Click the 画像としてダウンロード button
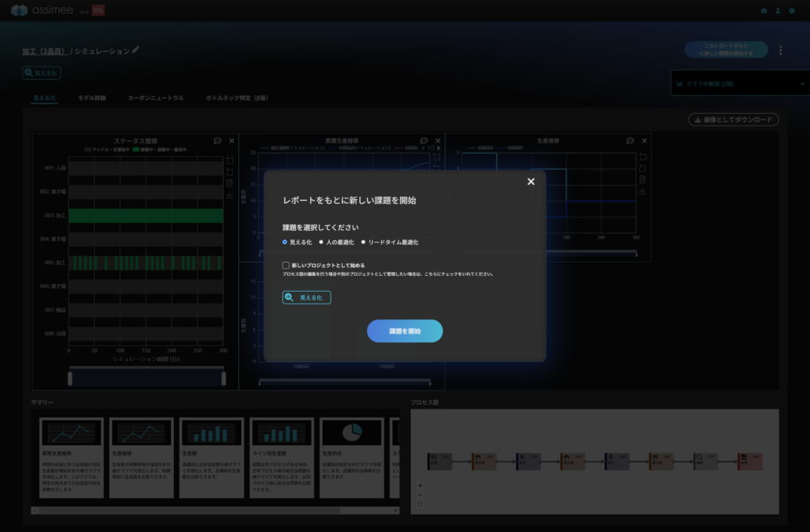 click(734, 119)
